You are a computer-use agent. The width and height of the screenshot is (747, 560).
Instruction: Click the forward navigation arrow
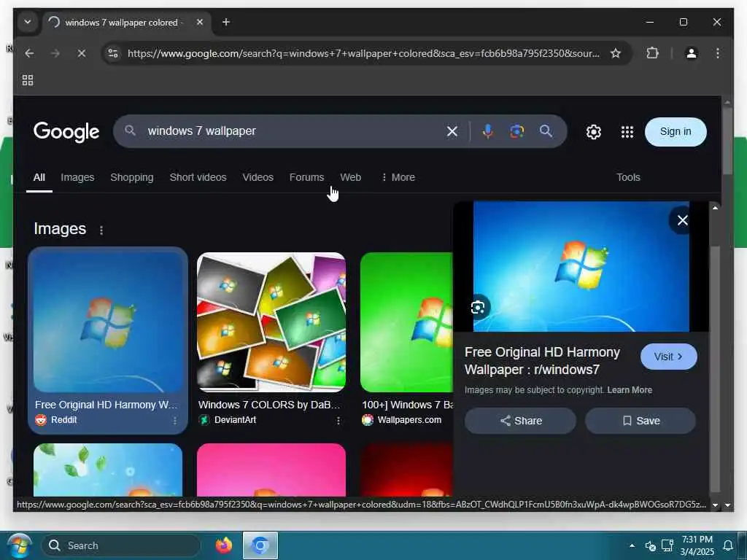55,53
